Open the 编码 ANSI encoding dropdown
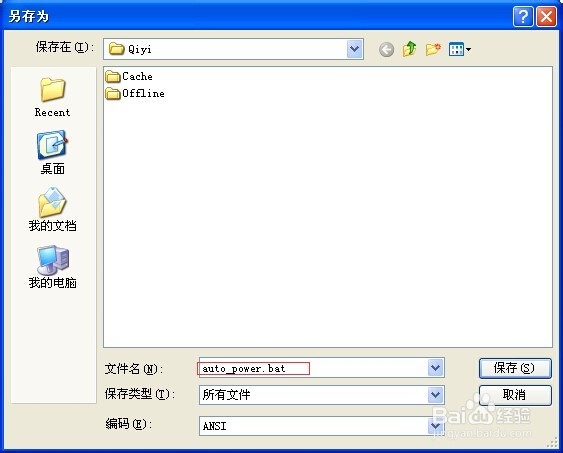 (436, 426)
